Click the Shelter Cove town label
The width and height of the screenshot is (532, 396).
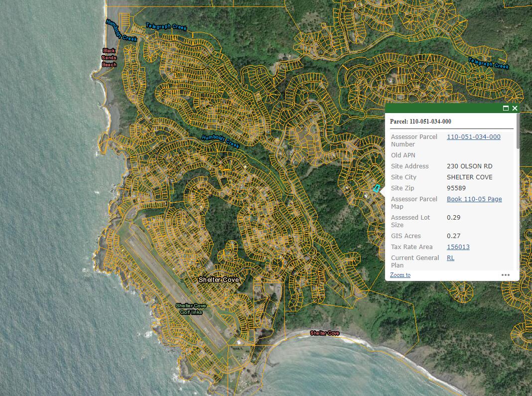click(x=219, y=279)
